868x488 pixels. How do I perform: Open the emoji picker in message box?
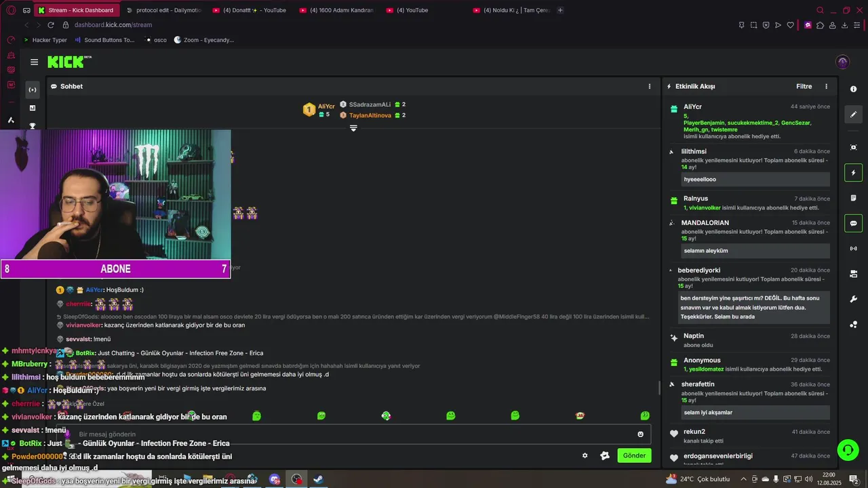[640, 434]
